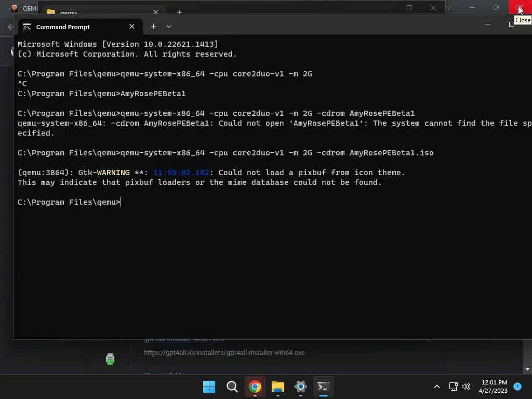Maximize the File Explorer window behind

pyautogui.click(x=409, y=7)
